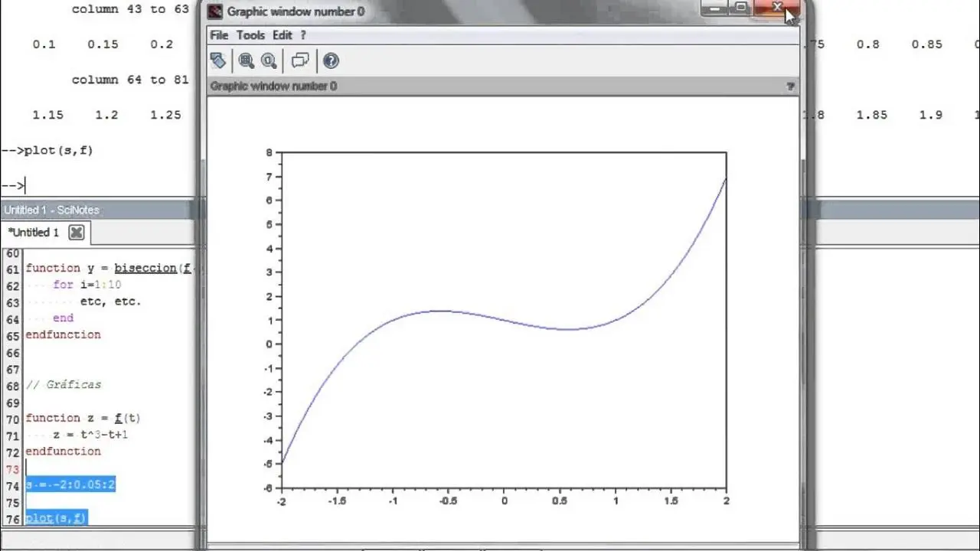Click the Scilab icon in title bar
The height and width of the screenshot is (551, 980).
(216, 11)
